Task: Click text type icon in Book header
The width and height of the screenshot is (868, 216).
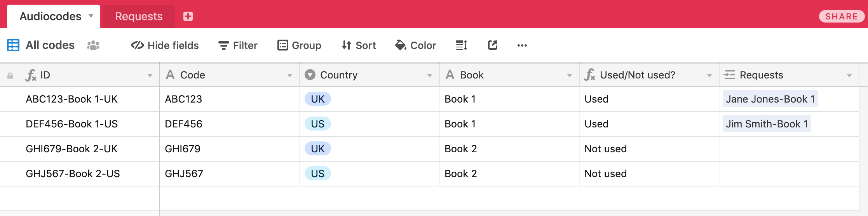Action: coord(450,75)
